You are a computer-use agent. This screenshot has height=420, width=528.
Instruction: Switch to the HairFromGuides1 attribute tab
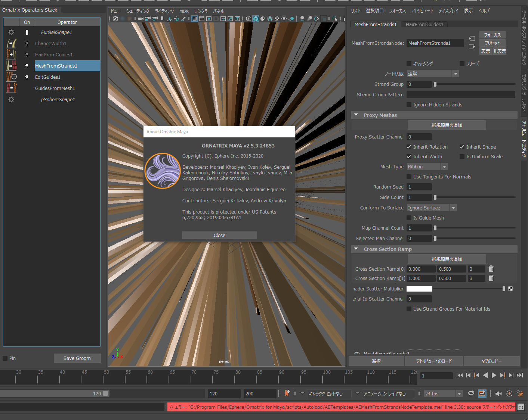tap(424, 25)
